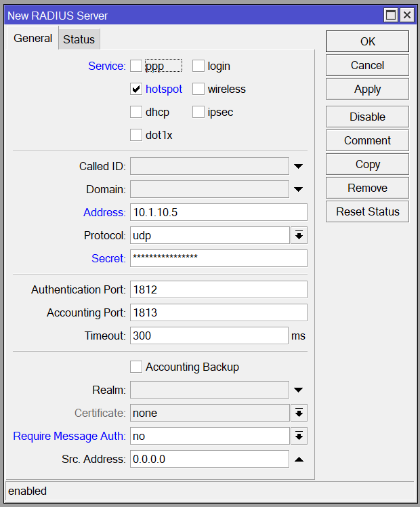
Task: Open the Certificate dropdown list
Action: (299, 413)
